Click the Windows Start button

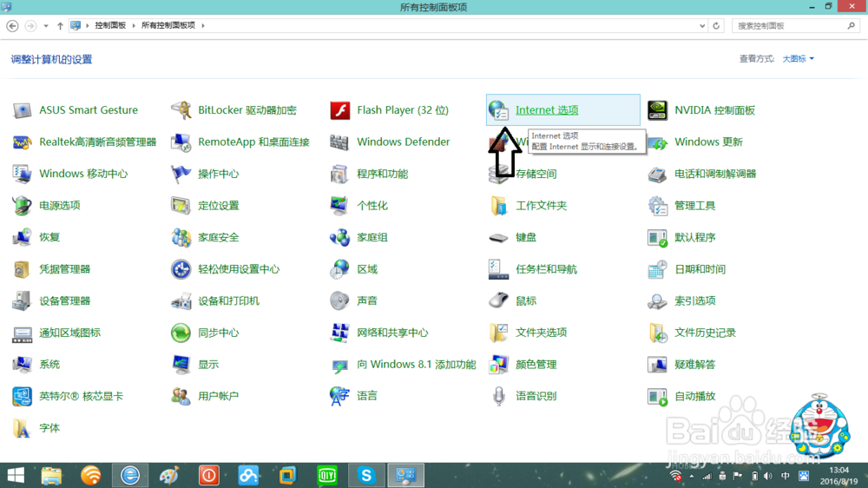(x=16, y=475)
